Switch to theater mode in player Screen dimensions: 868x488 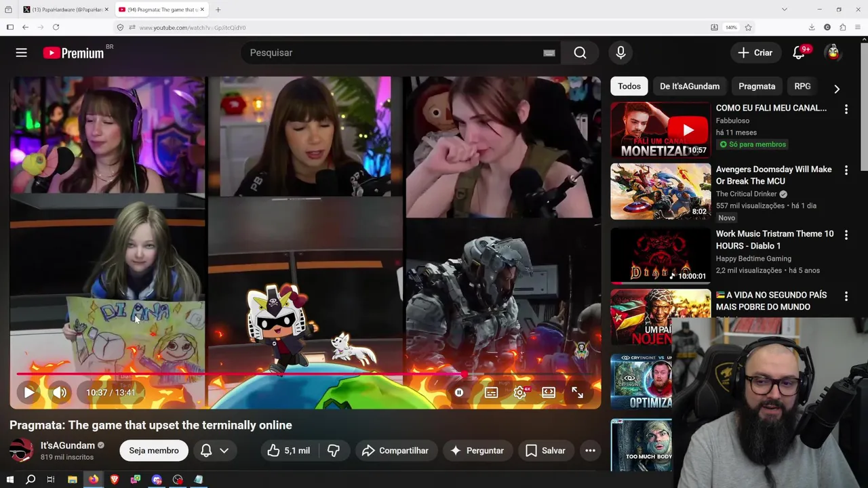click(549, 392)
